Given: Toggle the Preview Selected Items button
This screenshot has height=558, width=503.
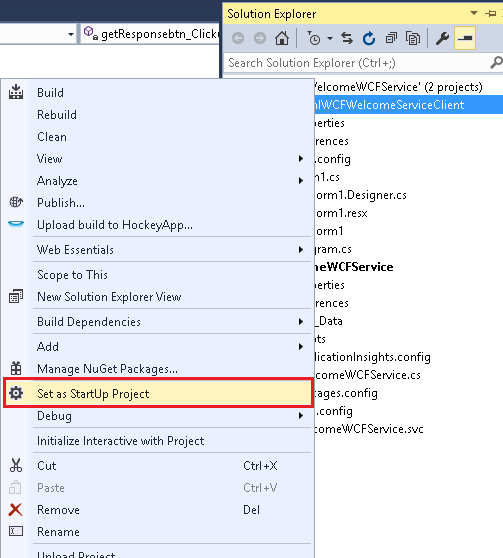Looking at the screenshot, I should pos(465,38).
